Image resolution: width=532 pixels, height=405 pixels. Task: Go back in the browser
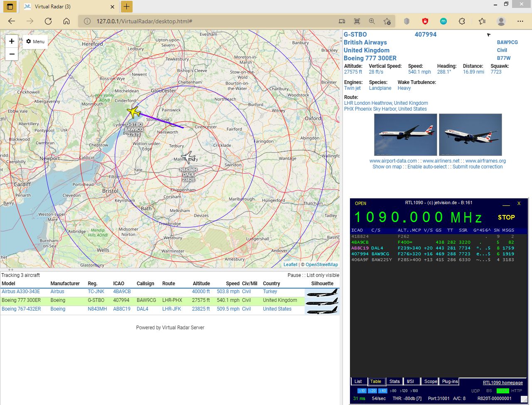pyautogui.click(x=12, y=21)
